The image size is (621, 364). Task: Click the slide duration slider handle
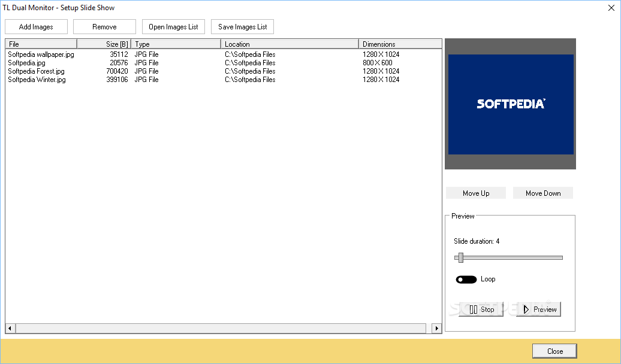pos(460,257)
